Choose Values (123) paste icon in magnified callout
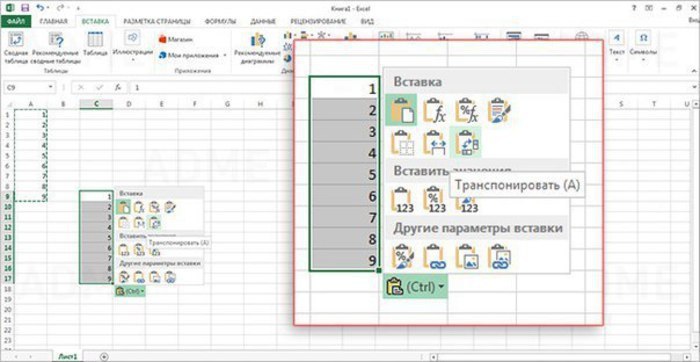700x362 pixels. coord(401,200)
